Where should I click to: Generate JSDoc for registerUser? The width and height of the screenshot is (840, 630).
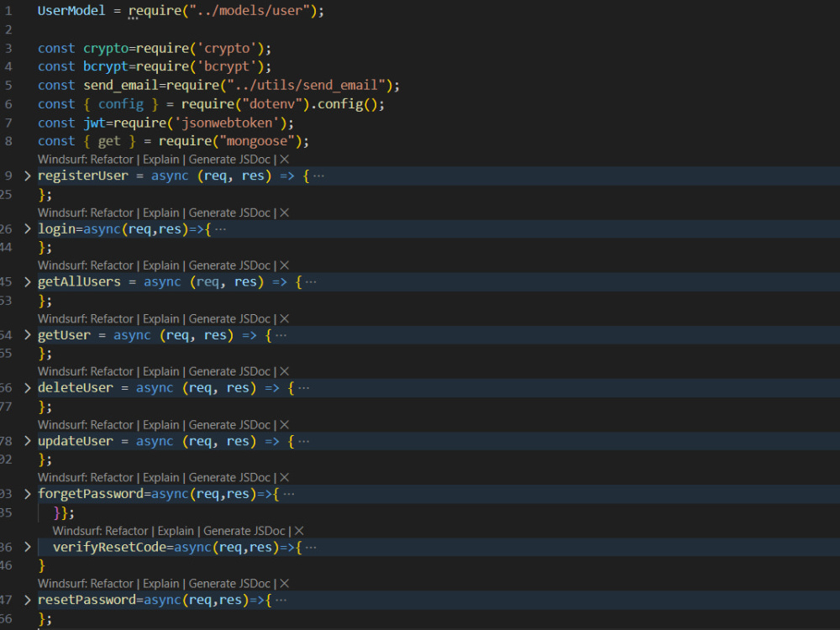click(229, 160)
